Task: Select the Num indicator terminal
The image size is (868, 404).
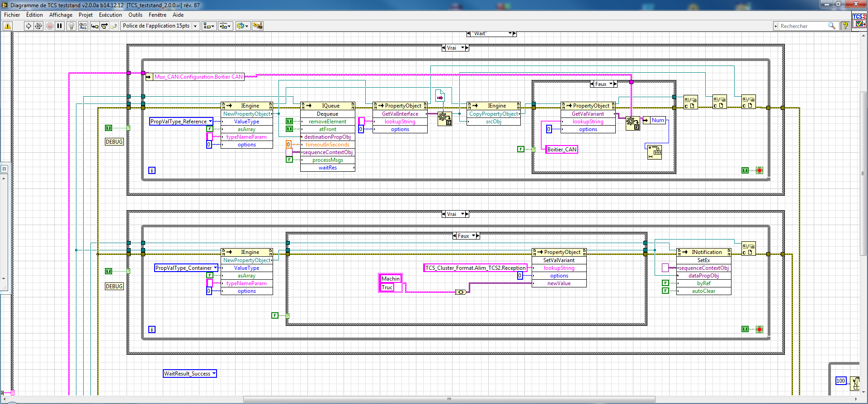Action: pyautogui.click(x=655, y=120)
